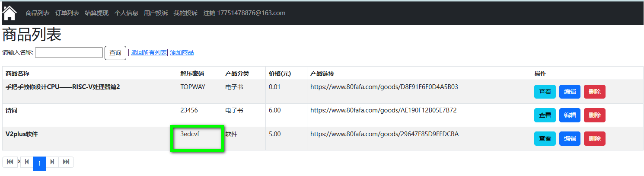Go to next page pagination icon
The height and width of the screenshot is (176, 644).
pyautogui.click(x=52, y=162)
